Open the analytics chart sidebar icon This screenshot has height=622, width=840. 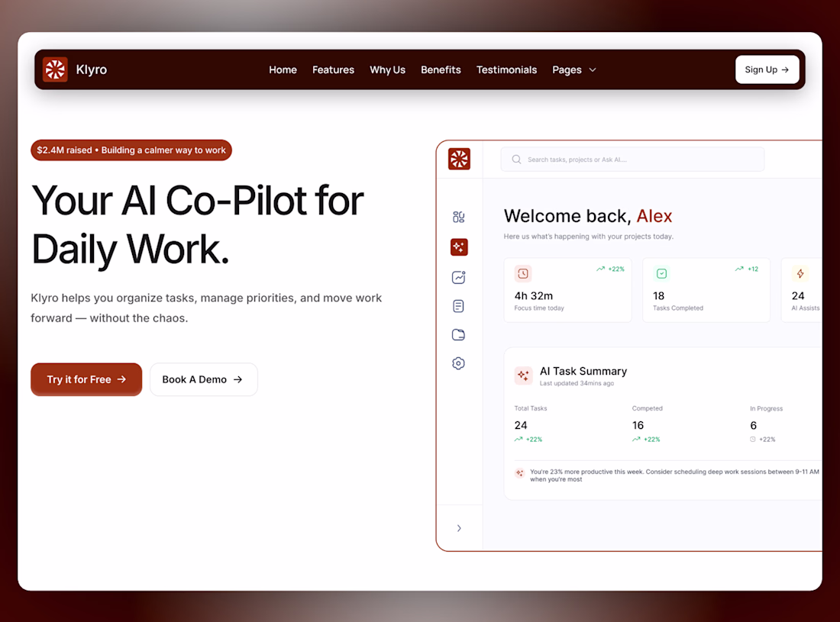(459, 277)
